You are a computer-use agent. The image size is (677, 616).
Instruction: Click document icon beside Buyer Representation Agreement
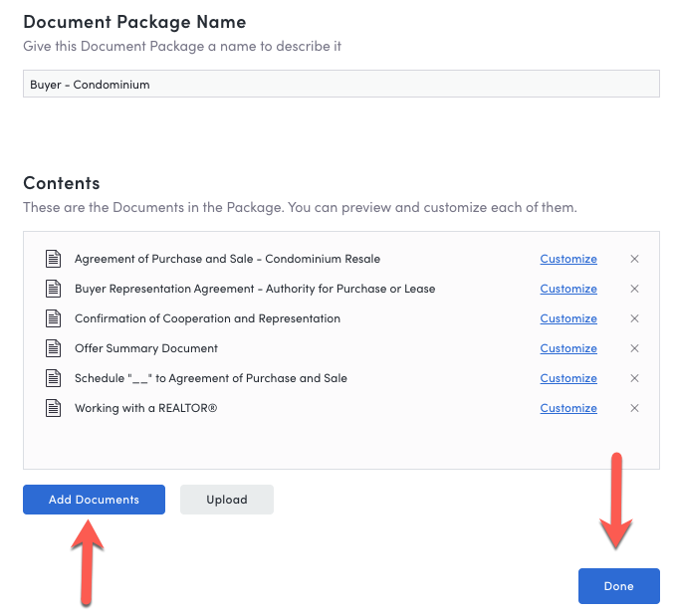[x=53, y=289]
